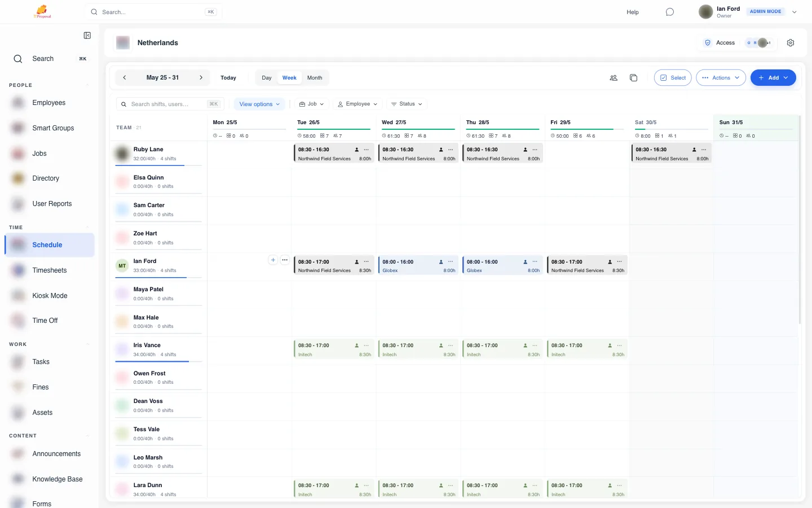Image resolution: width=812 pixels, height=508 pixels.
Task: Open the Actions dropdown
Action: click(721, 78)
